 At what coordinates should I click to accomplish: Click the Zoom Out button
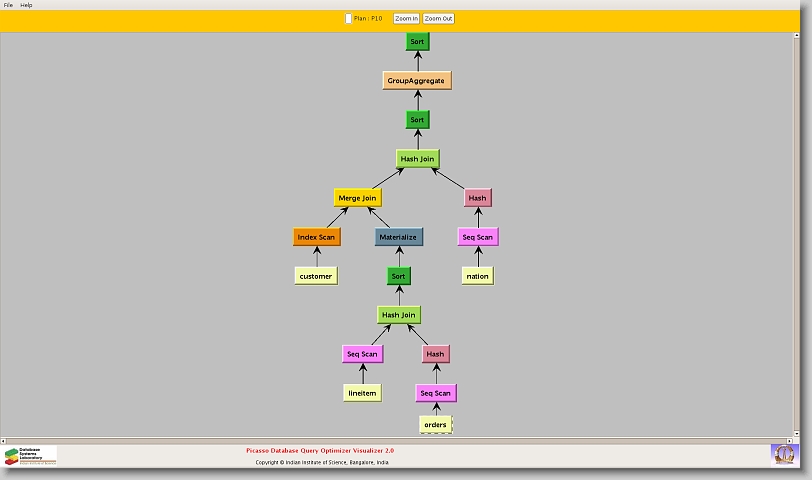(438, 18)
